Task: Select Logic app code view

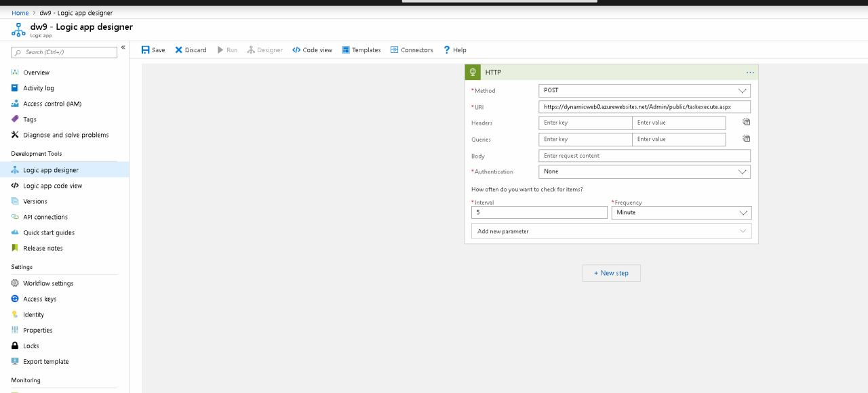Action: 52,186
